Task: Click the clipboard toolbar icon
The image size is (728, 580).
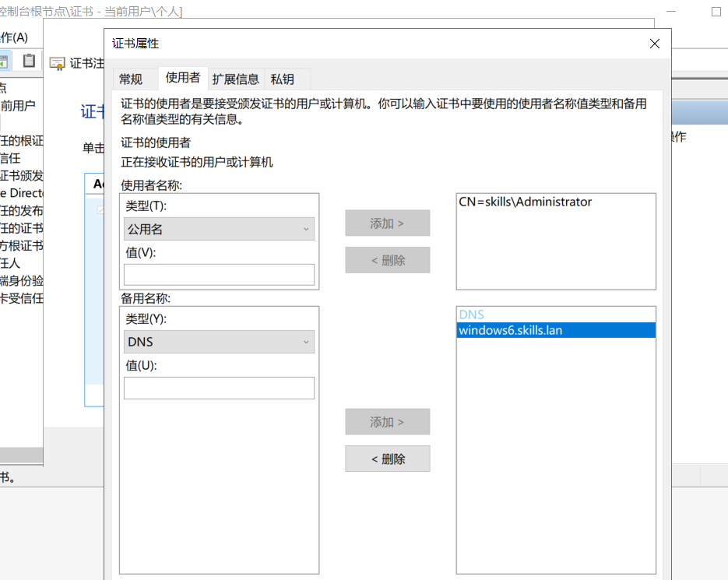Action: 29,61
